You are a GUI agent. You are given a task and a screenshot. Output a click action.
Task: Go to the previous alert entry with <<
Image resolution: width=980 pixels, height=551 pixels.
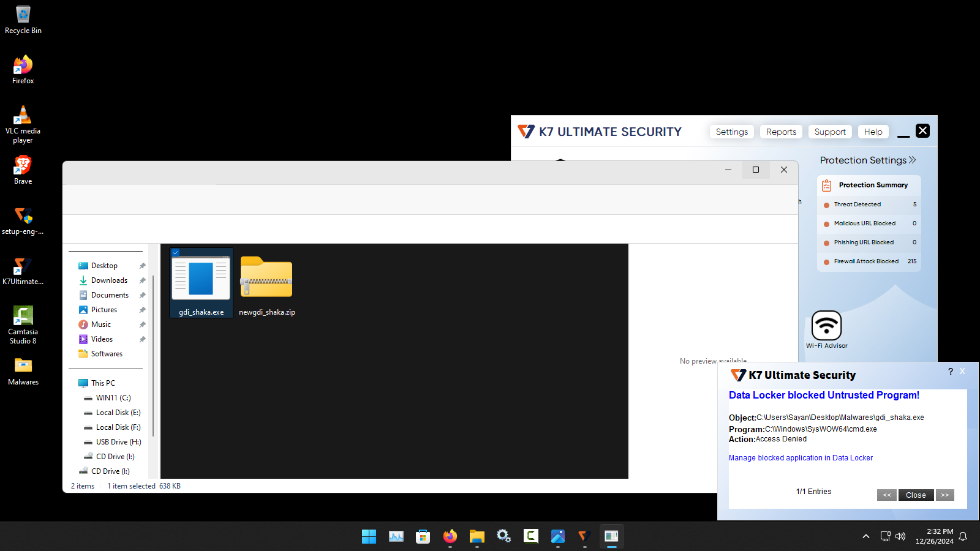click(887, 495)
